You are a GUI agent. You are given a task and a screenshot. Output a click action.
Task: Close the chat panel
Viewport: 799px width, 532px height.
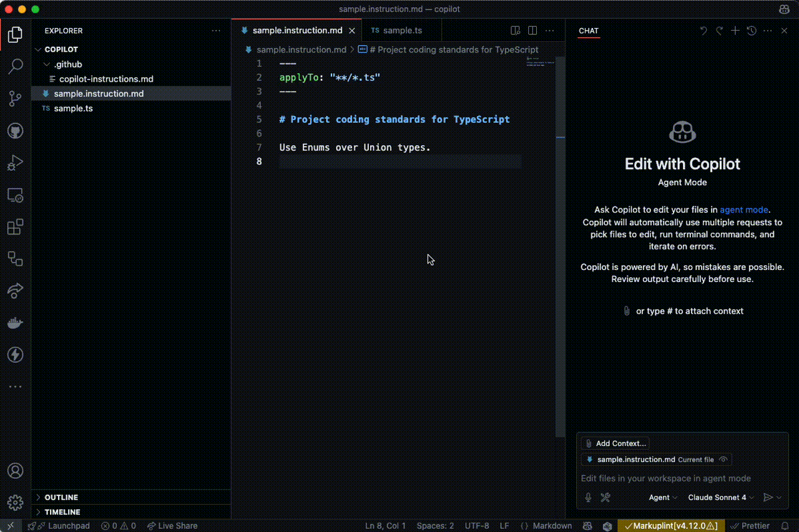tap(784, 31)
